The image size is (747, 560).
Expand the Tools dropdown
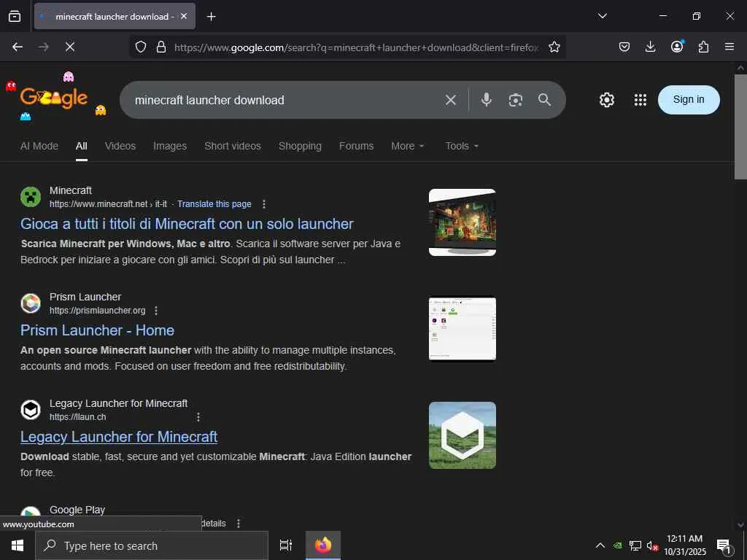pyautogui.click(x=461, y=146)
